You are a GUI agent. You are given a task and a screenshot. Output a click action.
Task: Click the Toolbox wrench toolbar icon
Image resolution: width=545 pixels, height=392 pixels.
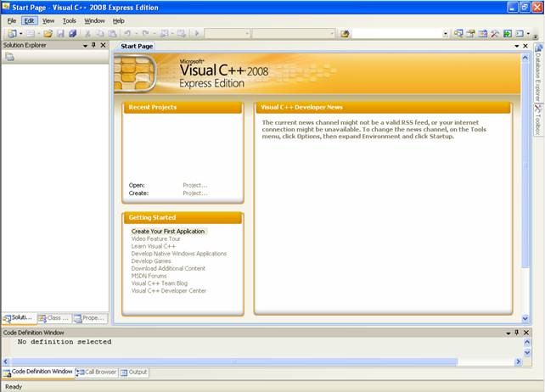click(x=495, y=34)
